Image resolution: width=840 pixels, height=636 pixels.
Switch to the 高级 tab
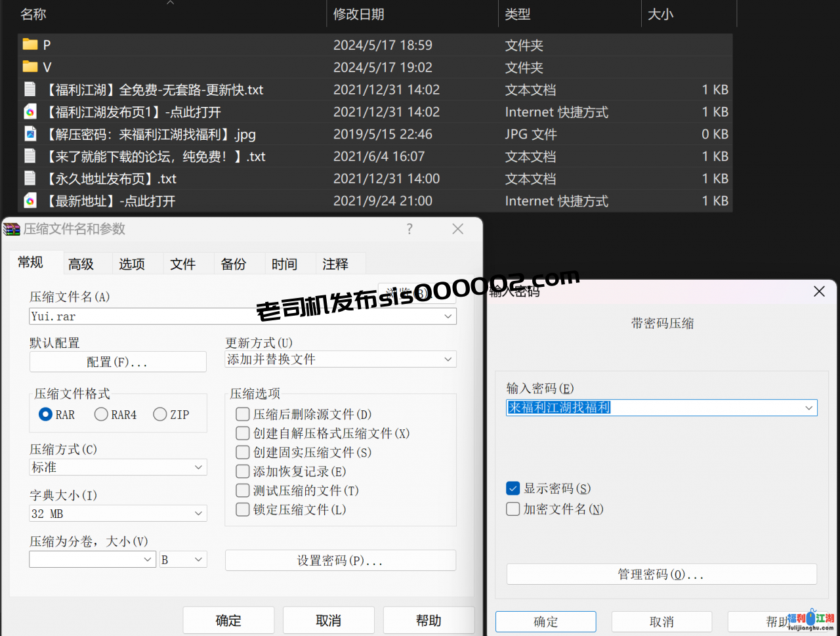[x=81, y=264]
